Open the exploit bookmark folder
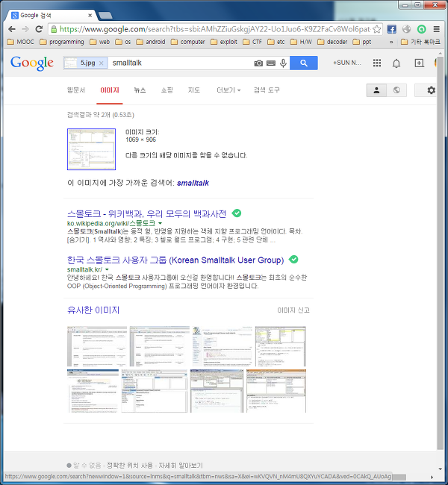Viewport: 448px width, 485px height. point(224,42)
